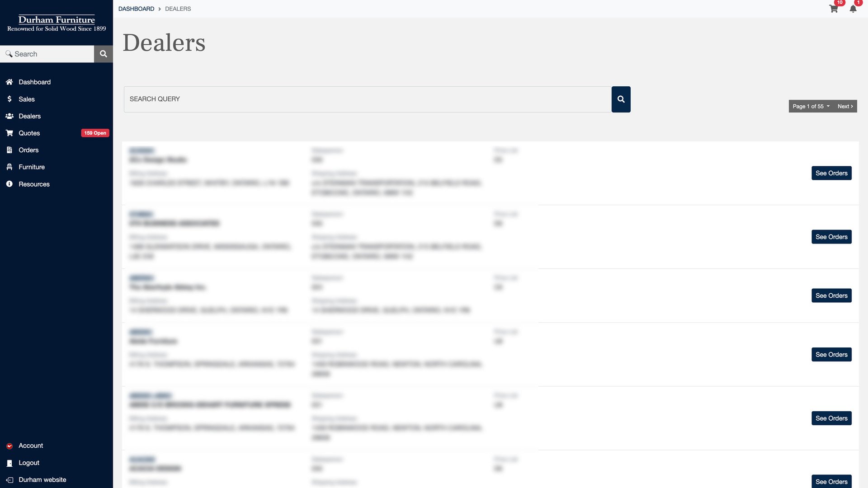Click the Quotes sidebar icon
This screenshot has width=868, height=488.
(9, 133)
